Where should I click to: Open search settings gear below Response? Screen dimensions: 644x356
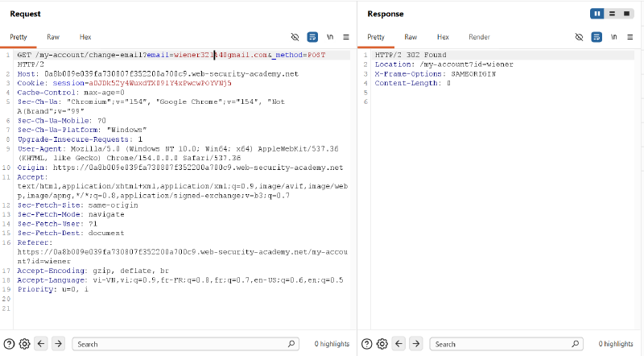(382, 344)
